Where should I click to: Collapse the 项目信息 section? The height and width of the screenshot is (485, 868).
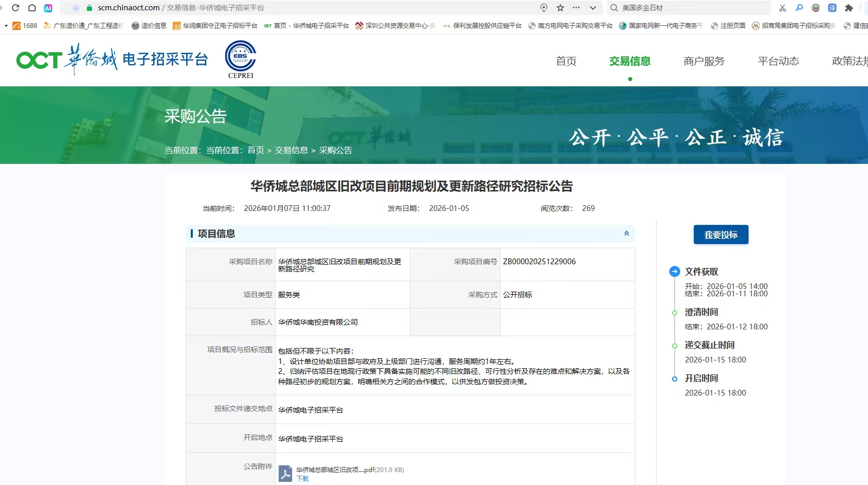626,234
